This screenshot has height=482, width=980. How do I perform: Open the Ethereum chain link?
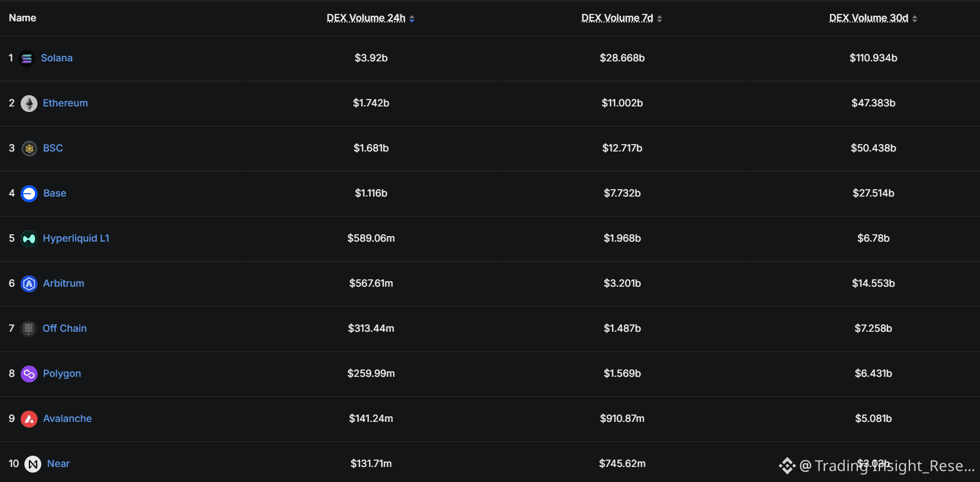coord(65,103)
